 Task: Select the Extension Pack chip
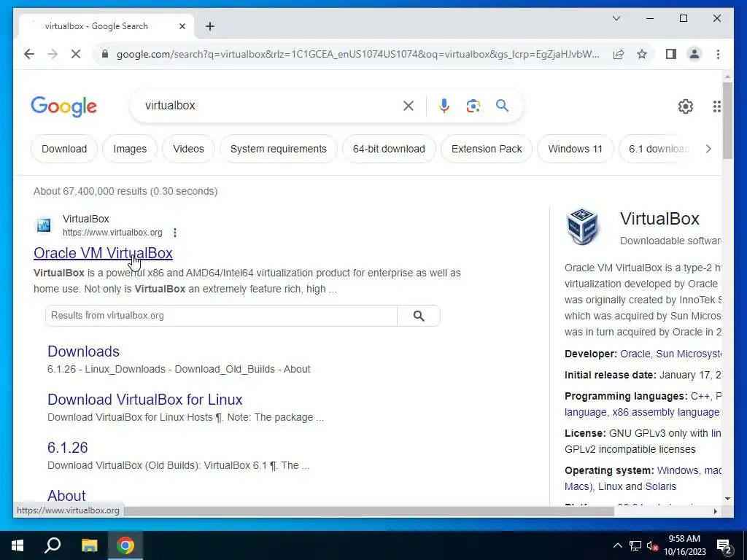487,149
